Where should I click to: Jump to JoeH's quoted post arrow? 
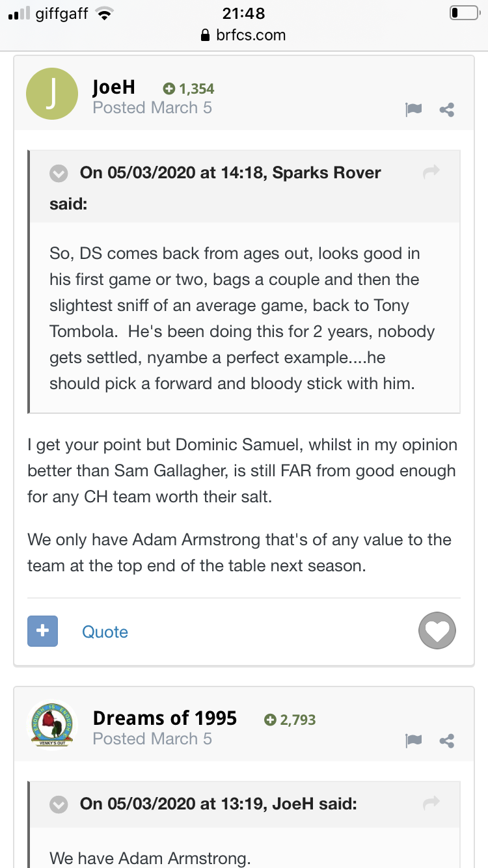pyautogui.click(x=431, y=804)
